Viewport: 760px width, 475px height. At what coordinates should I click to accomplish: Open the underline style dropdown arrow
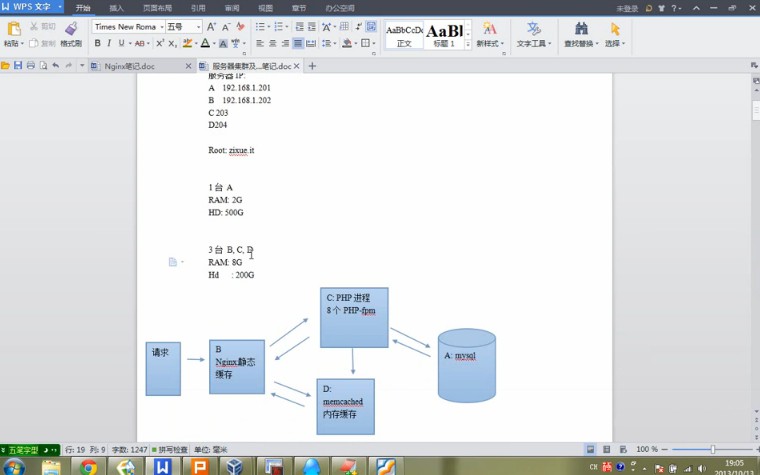point(130,44)
